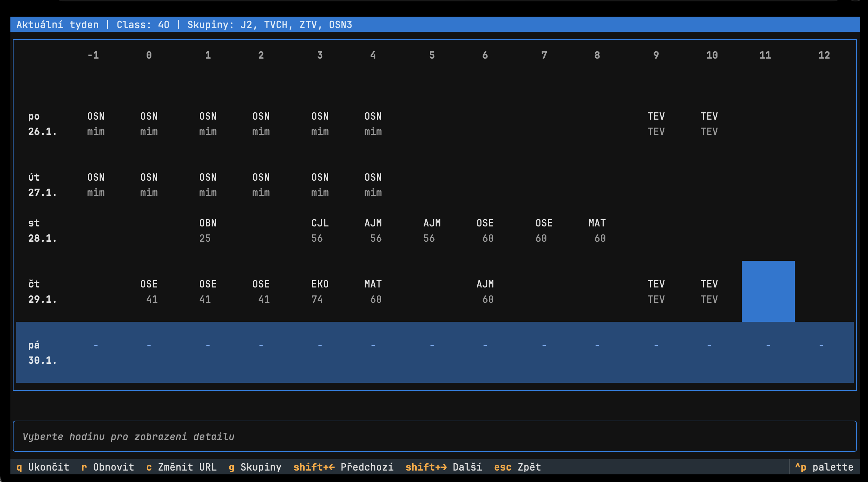
Task: Go to previous week via Předchozí
Action: (x=343, y=467)
